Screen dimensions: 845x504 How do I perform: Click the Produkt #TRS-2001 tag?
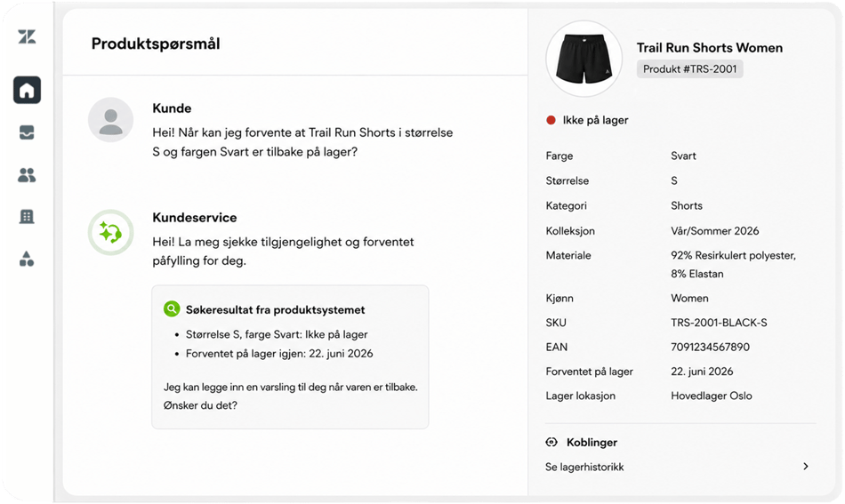(x=690, y=69)
